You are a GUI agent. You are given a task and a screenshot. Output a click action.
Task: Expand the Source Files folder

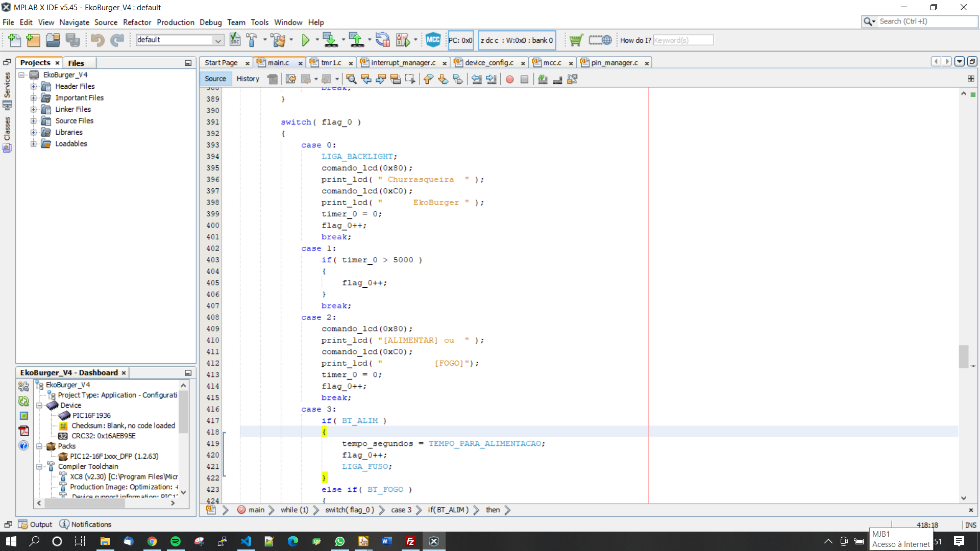click(x=34, y=121)
